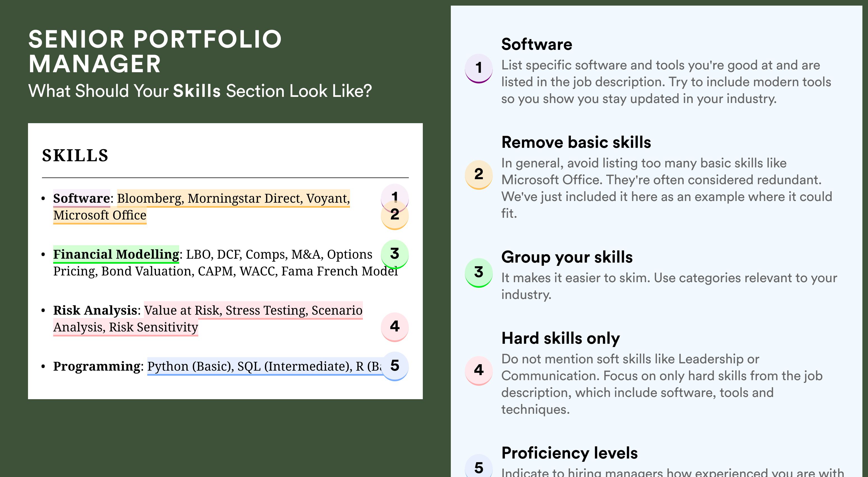This screenshot has width=868, height=477.
Task: Click the Senior Portfolio Manager title
Action: [155, 51]
